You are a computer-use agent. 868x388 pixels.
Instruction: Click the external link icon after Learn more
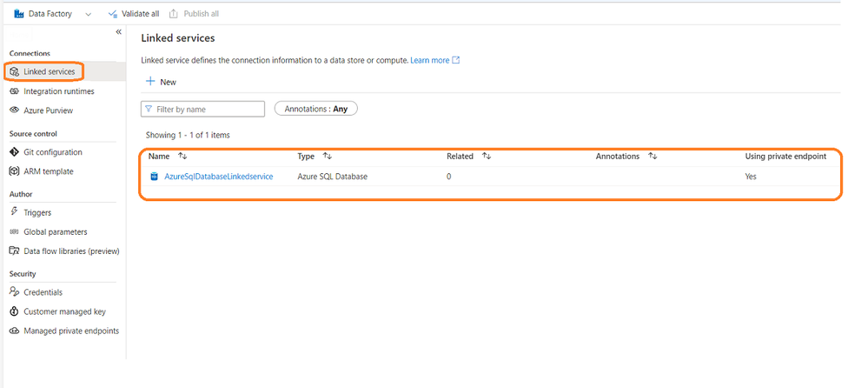pyautogui.click(x=456, y=60)
